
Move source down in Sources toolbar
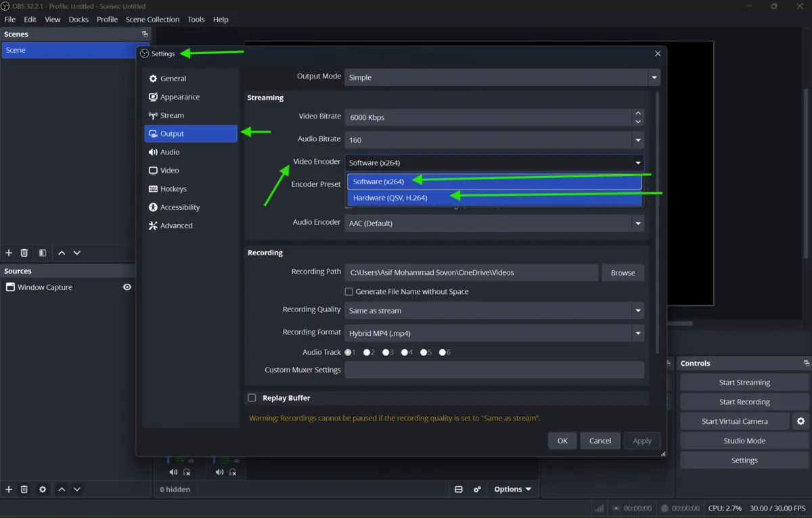point(77,489)
